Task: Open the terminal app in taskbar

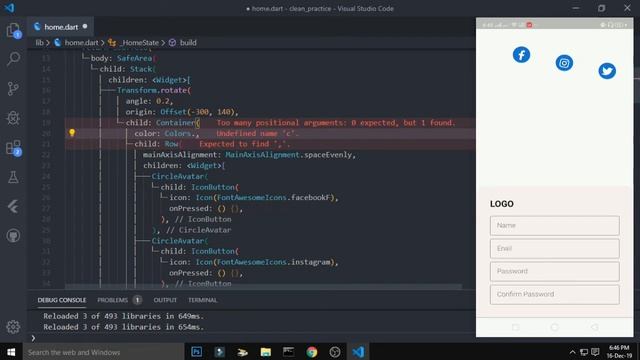Action: point(289,352)
